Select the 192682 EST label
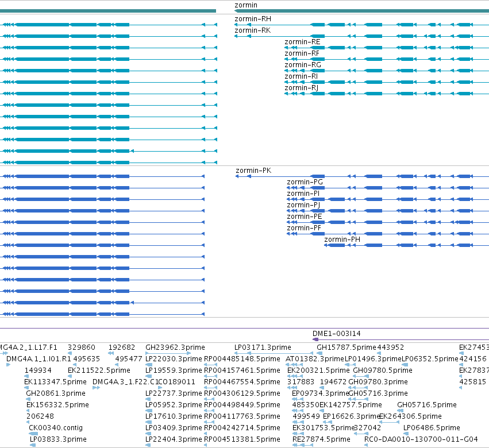This screenshot has width=489, height=448. 122,347
